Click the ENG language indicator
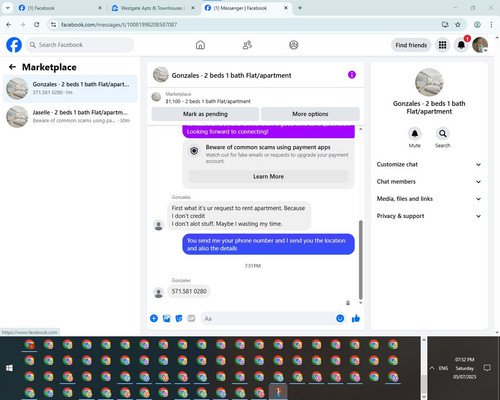 (443, 368)
